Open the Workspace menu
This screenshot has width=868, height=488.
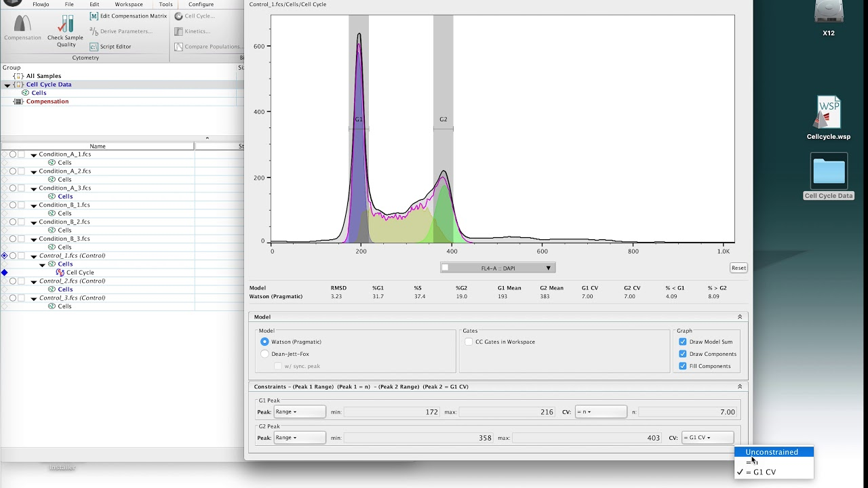(129, 4)
